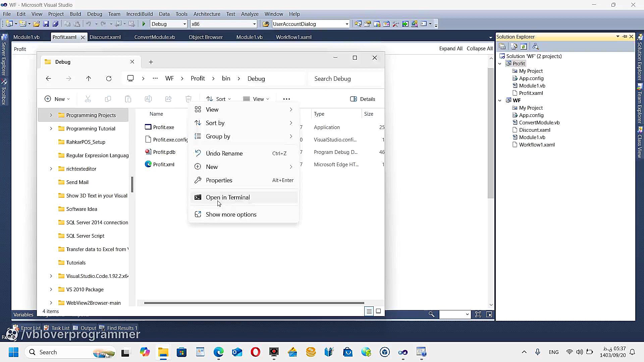Image resolution: width=644 pixels, height=362 pixels.
Task: Click the Share icon in File Explorer toolbar
Action: click(x=168, y=99)
